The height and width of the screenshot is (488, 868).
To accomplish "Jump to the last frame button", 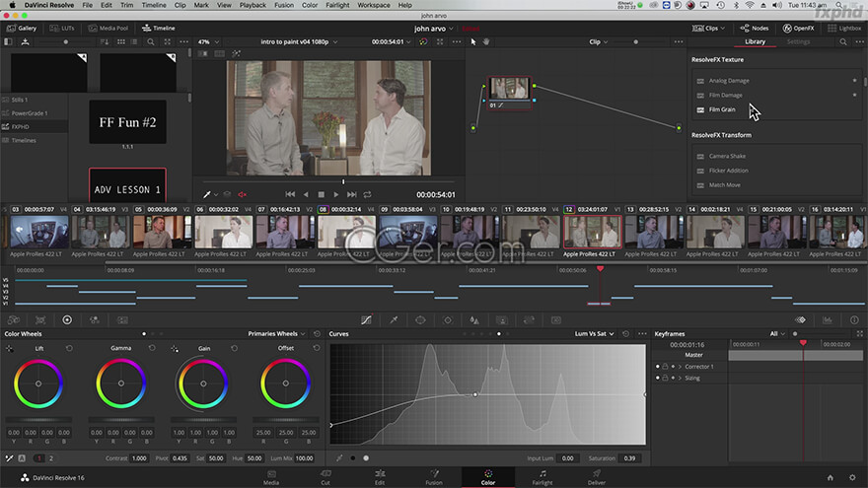I will point(351,195).
